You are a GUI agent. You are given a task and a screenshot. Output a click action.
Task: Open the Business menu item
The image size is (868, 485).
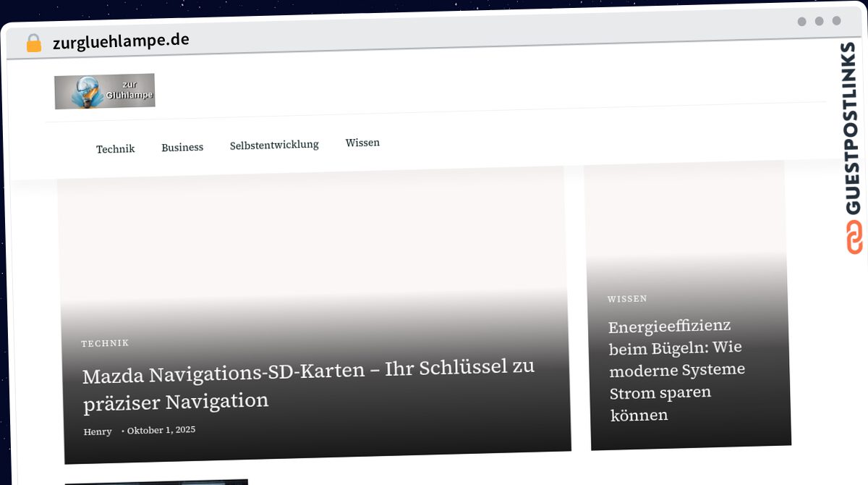[182, 147]
